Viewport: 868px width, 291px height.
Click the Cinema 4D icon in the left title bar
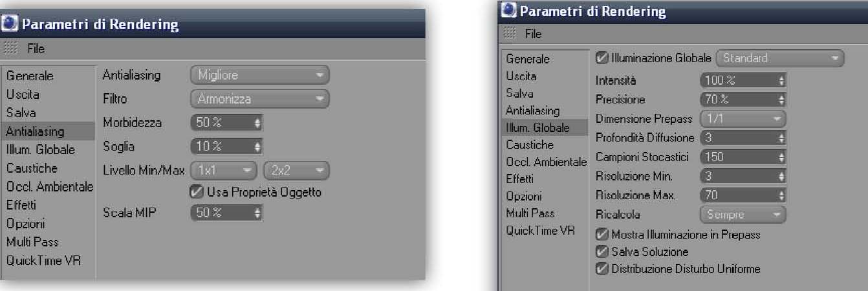(10, 25)
